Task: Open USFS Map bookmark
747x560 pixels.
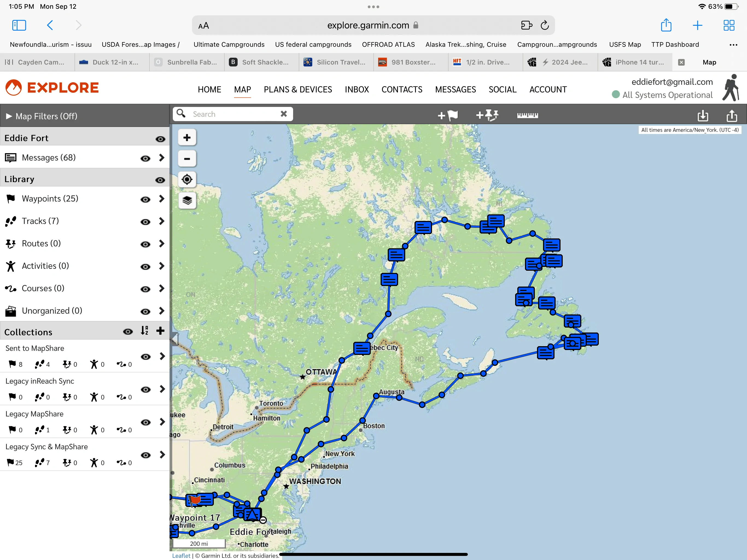Action: pyautogui.click(x=625, y=45)
